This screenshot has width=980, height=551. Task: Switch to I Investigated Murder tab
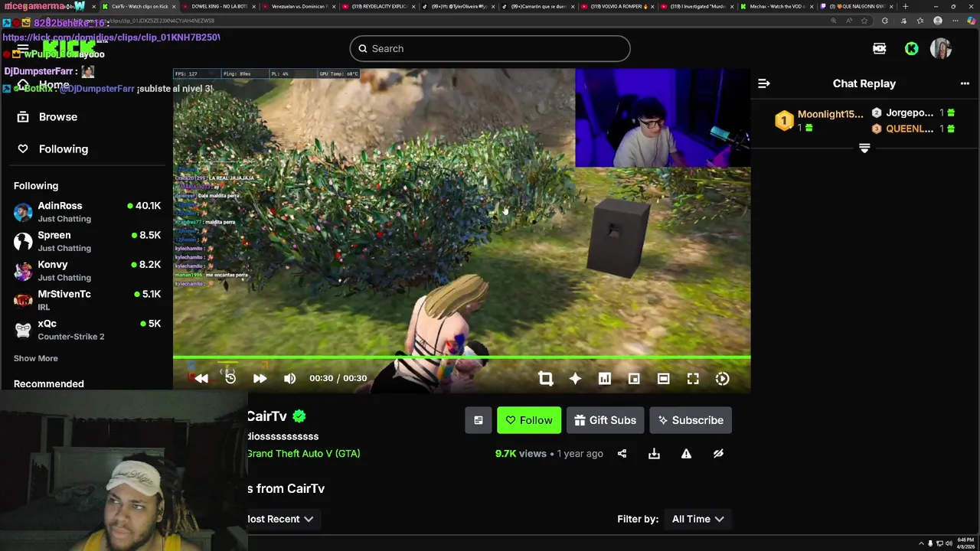click(x=696, y=6)
